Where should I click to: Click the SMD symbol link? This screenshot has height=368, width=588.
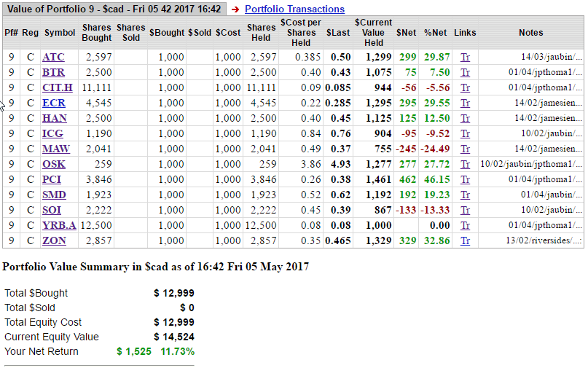pyautogui.click(x=54, y=195)
